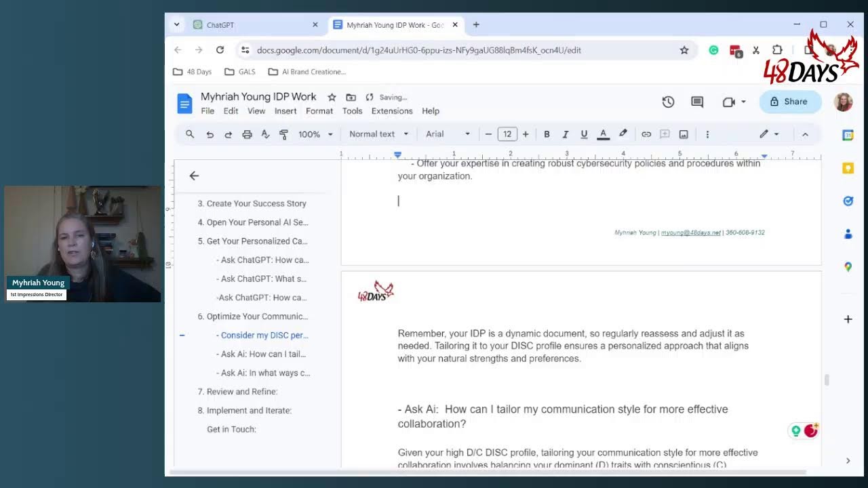Open version history clock icon

[x=668, y=102]
